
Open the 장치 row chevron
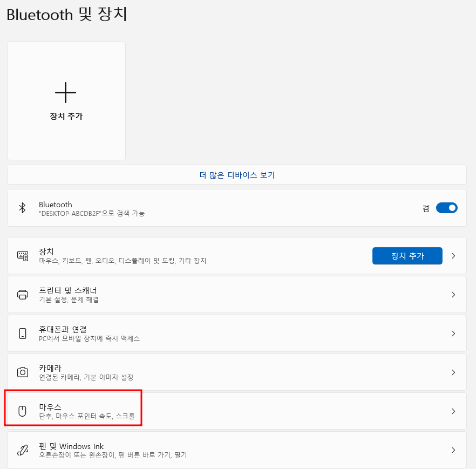(x=453, y=255)
